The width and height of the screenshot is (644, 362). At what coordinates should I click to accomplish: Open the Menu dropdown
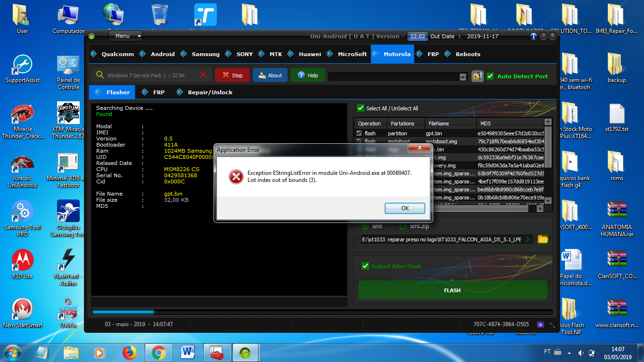click(125, 36)
